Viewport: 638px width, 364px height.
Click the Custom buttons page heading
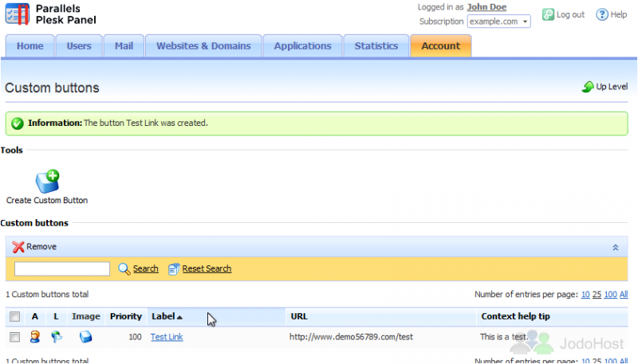coord(52,88)
